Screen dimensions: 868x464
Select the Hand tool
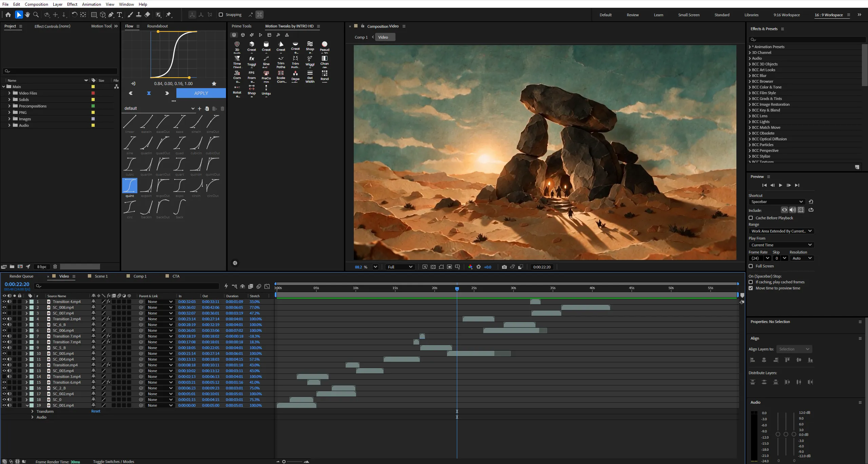(27, 15)
